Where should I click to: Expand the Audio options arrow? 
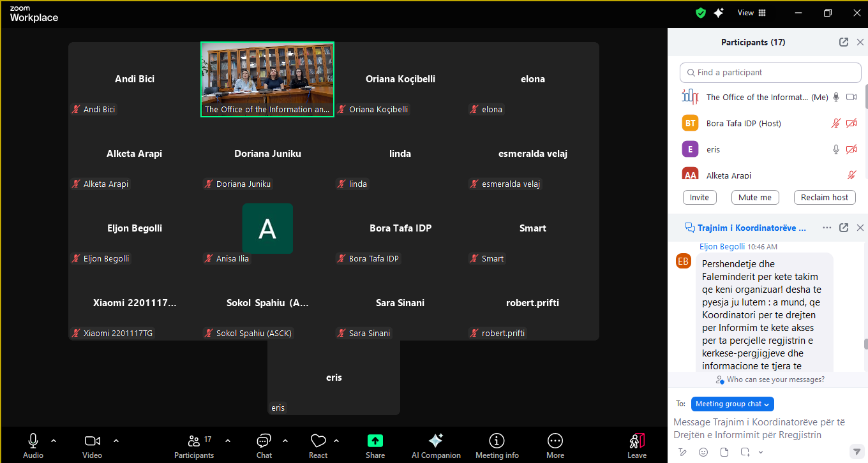[x=54, y=441]
